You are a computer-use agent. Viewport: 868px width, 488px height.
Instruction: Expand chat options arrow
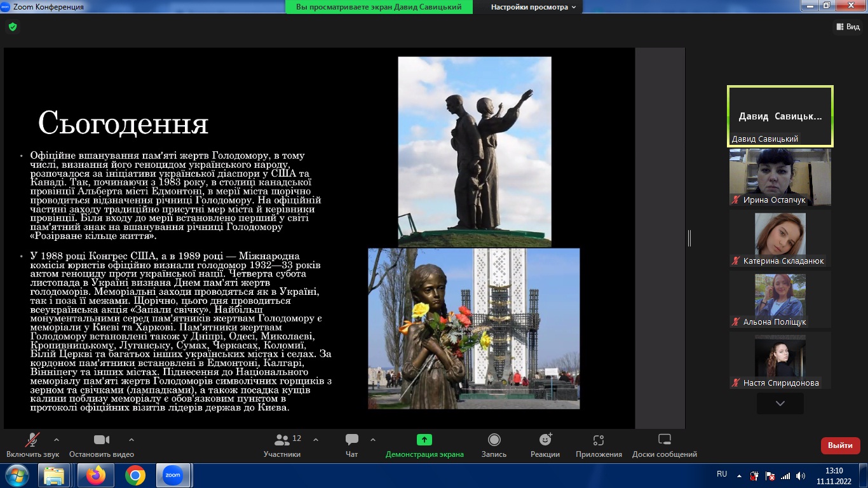click(373, 440)
